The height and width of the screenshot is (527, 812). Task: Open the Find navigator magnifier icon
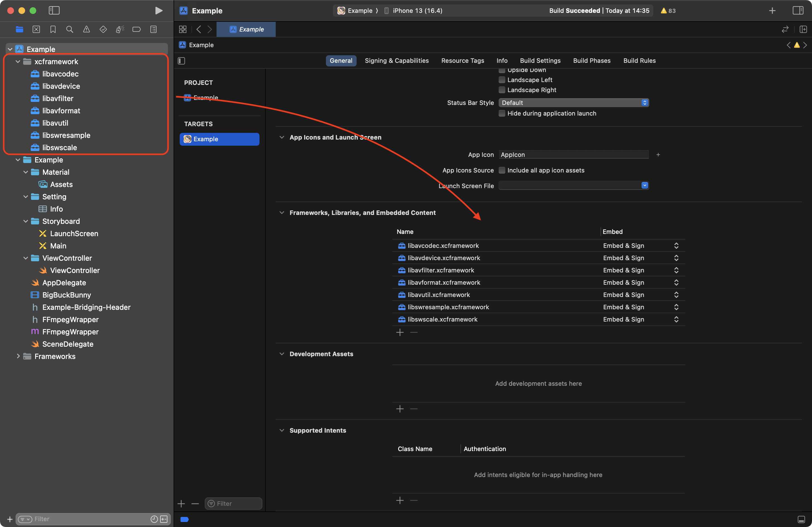(69, 29)
